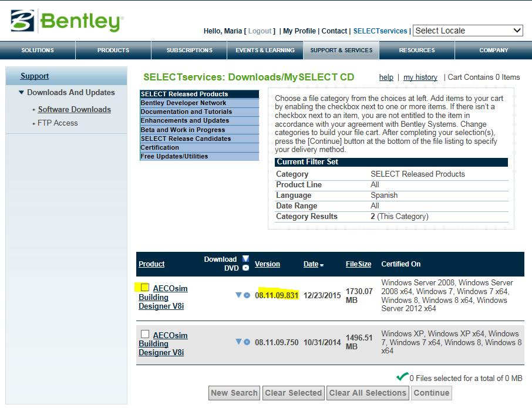
Task: Click download arrow icon for version 08.11.09.750
Action: [x=239, y=342]
